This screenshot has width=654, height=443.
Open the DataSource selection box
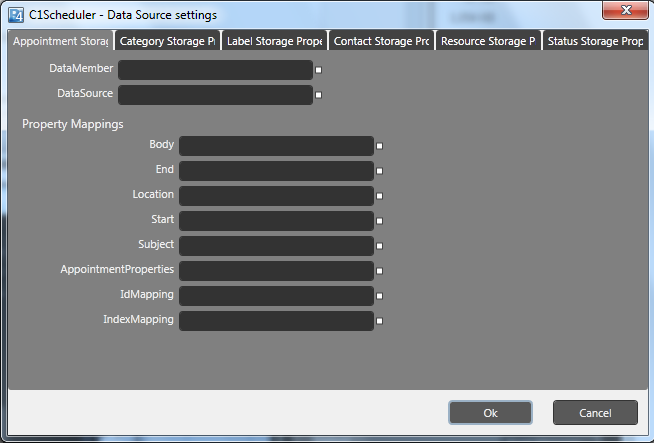[x=215, y=95]
